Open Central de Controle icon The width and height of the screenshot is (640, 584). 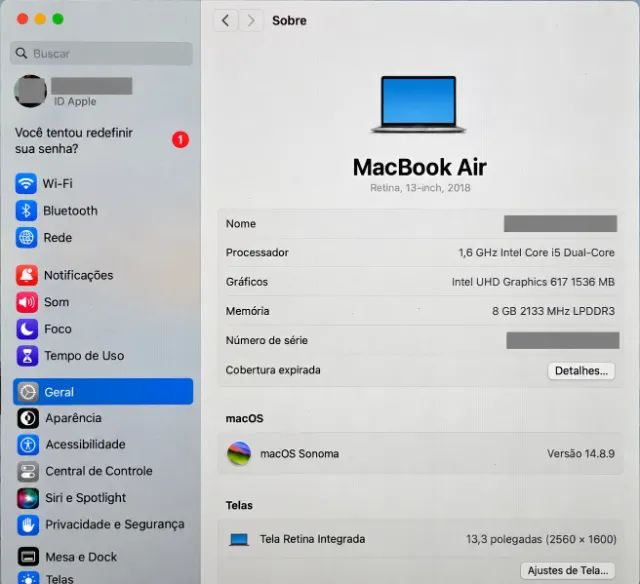click(28, 471)
